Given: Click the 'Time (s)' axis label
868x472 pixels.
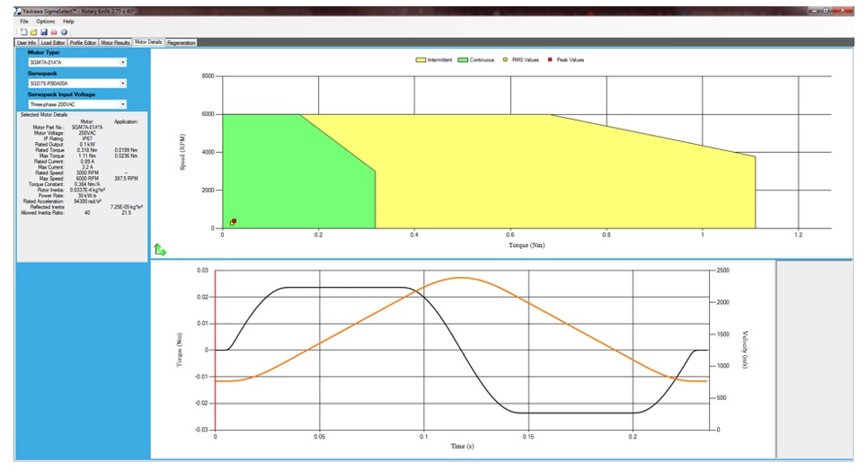Looking at the screenshot, I should coord(462,447).
